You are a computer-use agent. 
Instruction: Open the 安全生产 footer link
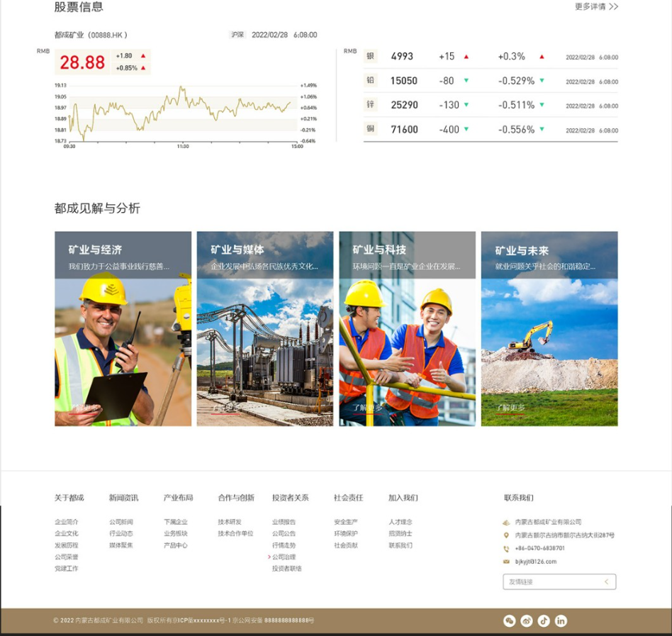tap(346, 523)
